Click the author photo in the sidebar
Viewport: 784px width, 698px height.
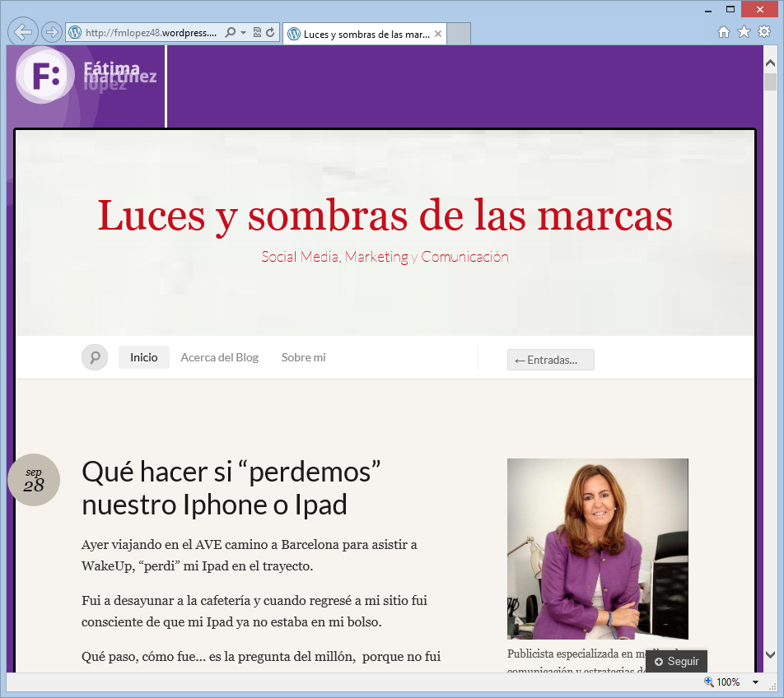[598, 549]
